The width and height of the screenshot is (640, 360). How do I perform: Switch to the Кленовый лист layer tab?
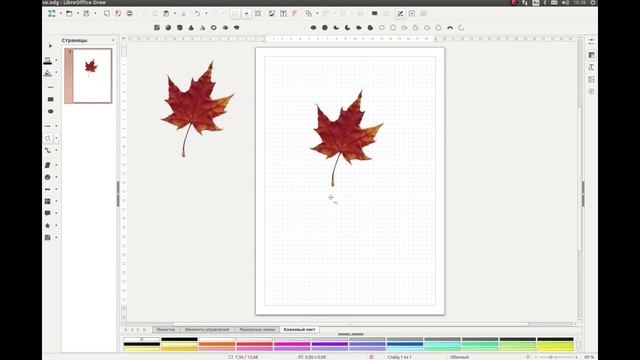coord(299,329)
